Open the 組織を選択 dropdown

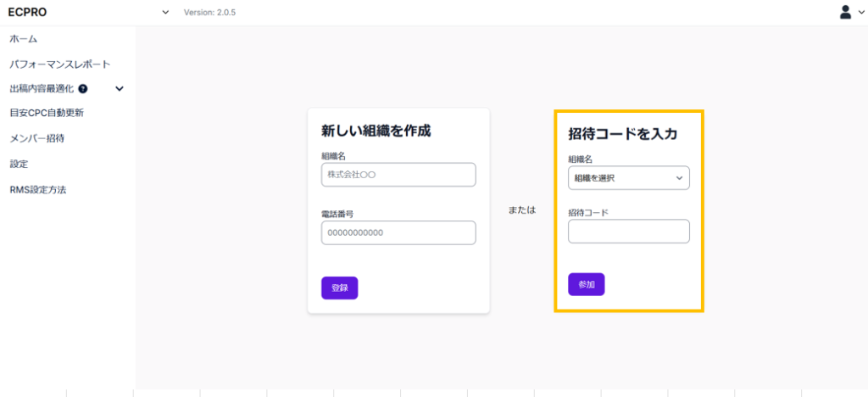click(628, 178)
